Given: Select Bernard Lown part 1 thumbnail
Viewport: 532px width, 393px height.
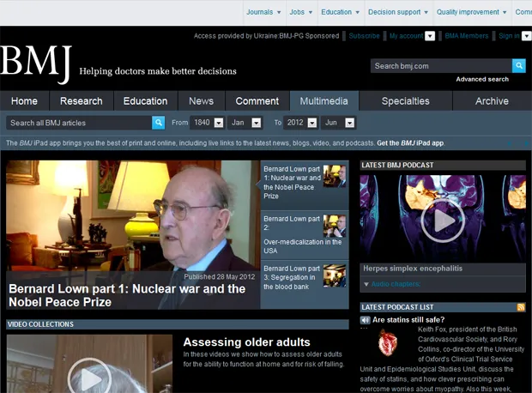Looking at the screenshot, I should click(335, 176).
